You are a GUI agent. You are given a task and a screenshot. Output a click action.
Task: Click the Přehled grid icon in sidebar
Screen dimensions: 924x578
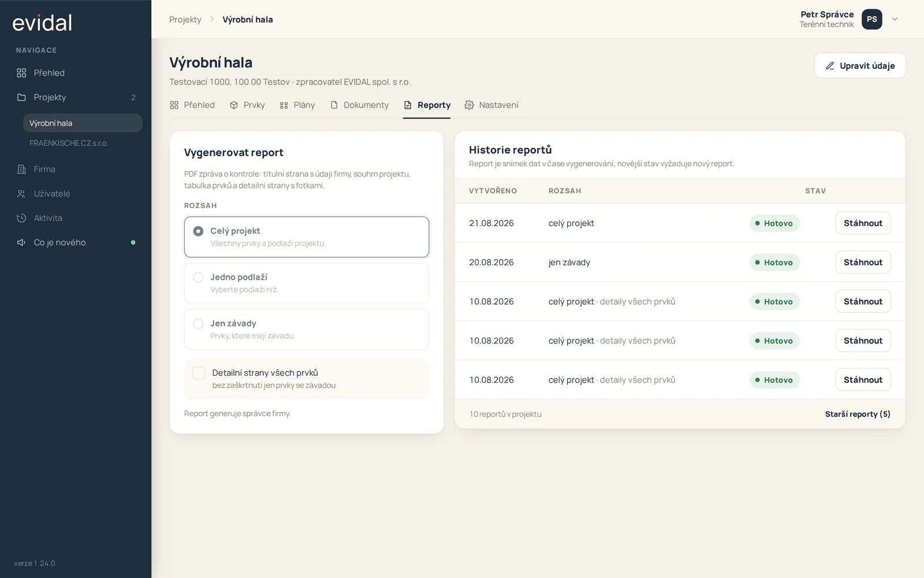click(x=21, y=73)
